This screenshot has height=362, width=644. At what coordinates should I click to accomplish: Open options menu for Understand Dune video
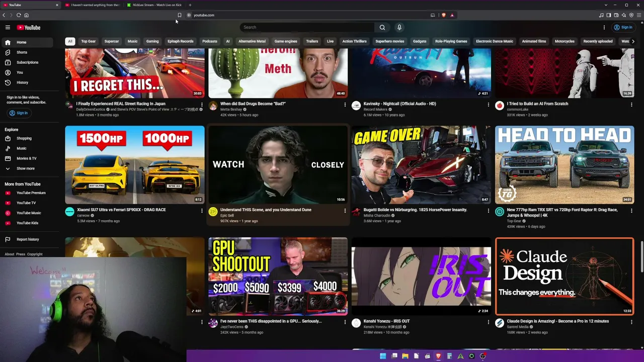pyautogui.click(x=345, y=211)
